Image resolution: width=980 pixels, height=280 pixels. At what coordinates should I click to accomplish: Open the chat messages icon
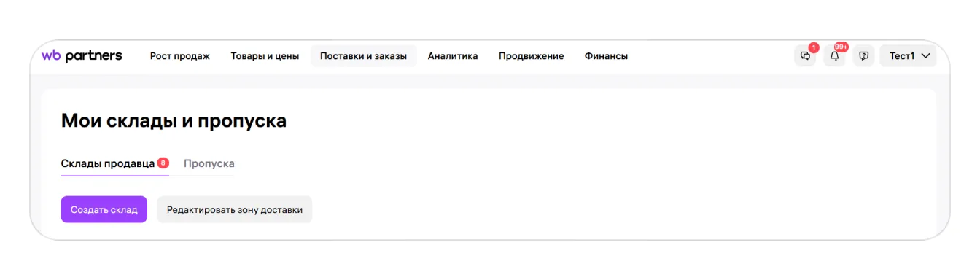point(805,56)
